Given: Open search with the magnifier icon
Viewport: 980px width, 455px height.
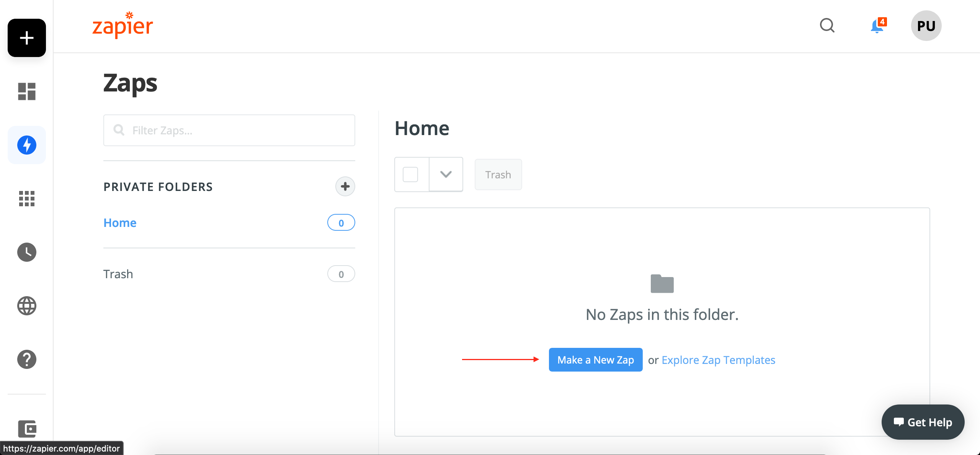Looking at the screenshot, I should click(x=827, y=25).
